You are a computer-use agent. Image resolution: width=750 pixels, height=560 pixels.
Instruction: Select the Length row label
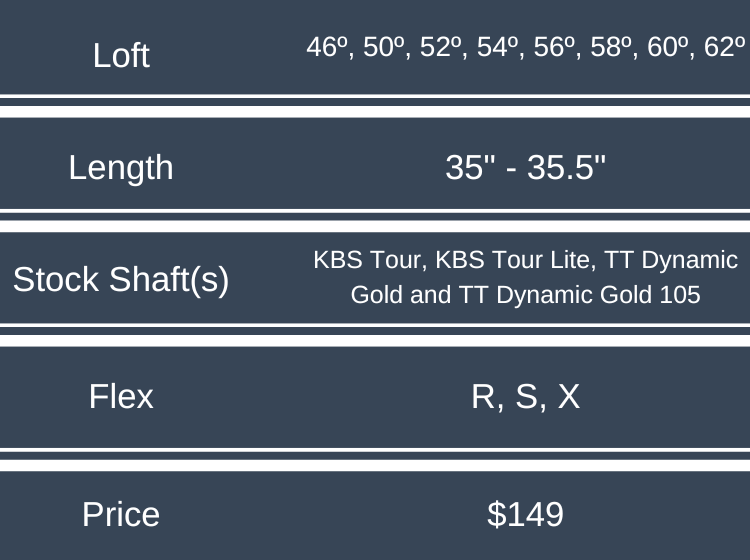click(x=121, y=167)
